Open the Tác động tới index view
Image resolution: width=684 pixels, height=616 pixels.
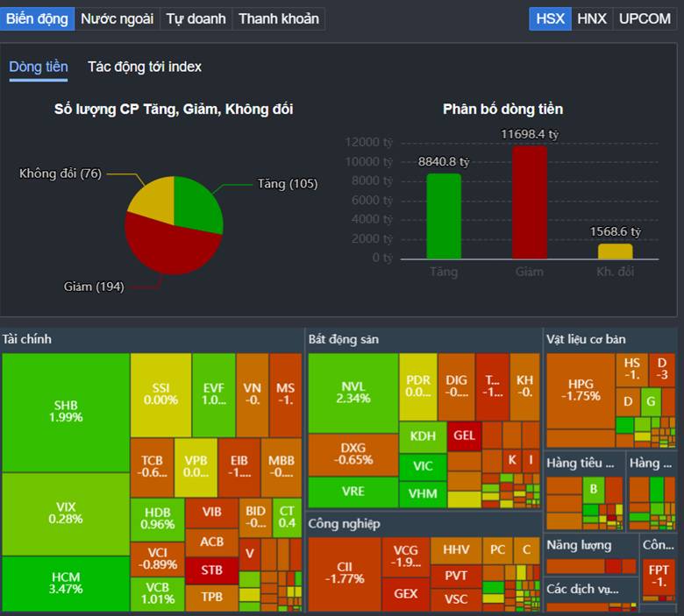click(145, 67)
